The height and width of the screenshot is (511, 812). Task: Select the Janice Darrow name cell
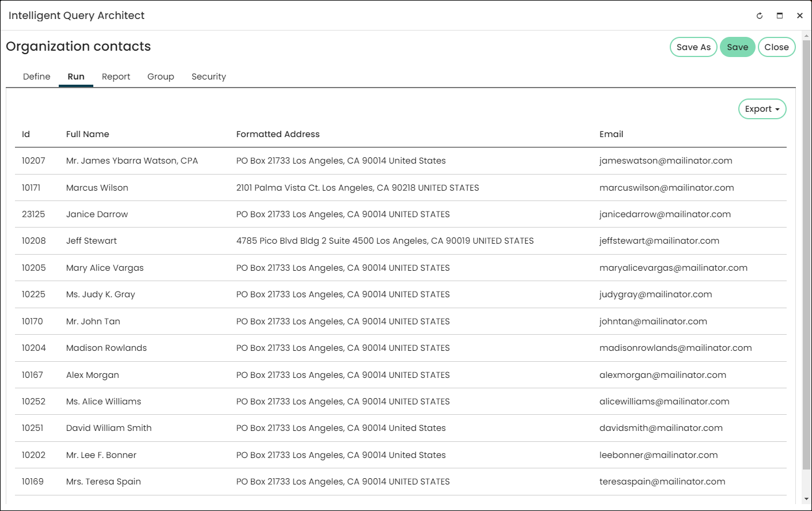tap(97, 214)
